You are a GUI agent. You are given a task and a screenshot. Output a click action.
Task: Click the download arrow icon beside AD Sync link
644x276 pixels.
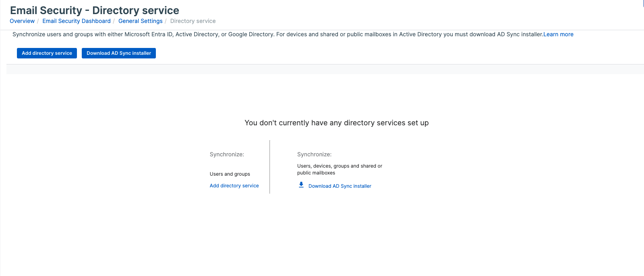coord(301,185)
